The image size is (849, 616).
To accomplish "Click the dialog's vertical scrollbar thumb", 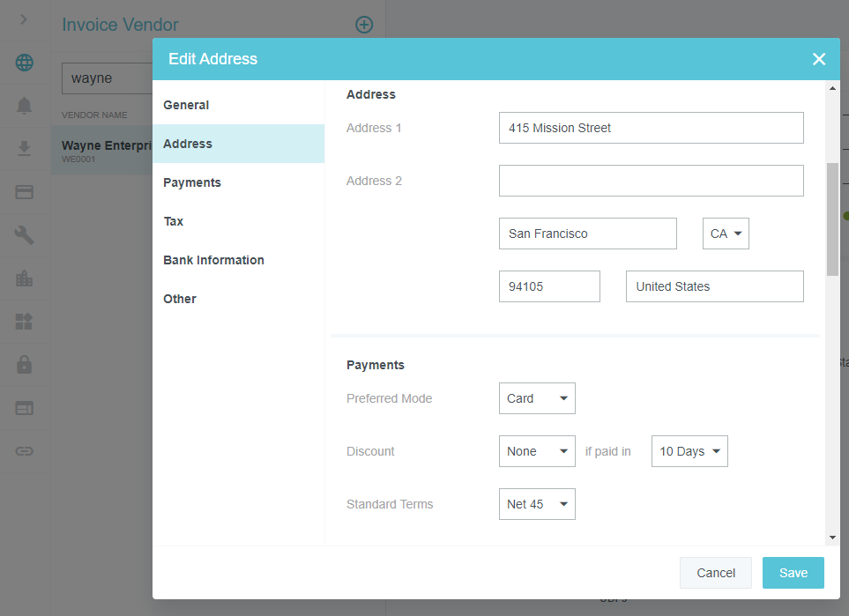I will pos(832,220).
